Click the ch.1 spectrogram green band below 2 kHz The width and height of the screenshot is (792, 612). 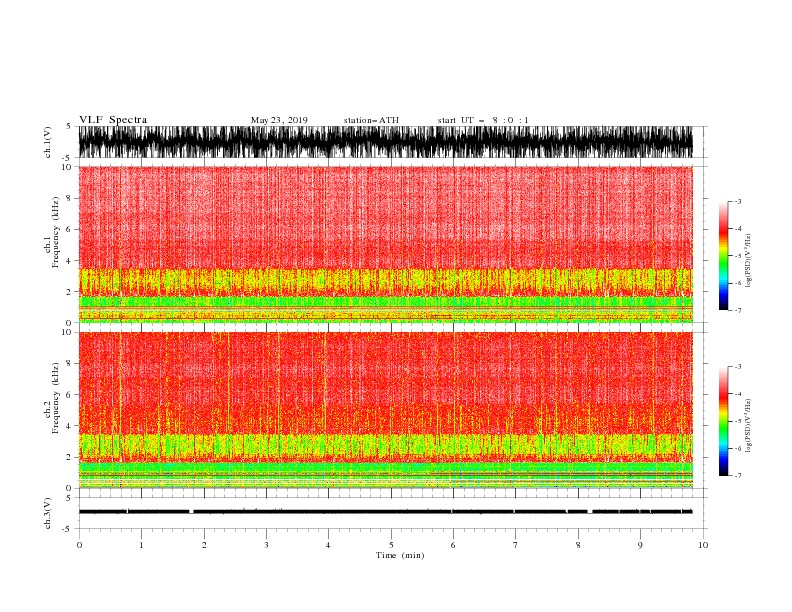click(x=385, y=301)
